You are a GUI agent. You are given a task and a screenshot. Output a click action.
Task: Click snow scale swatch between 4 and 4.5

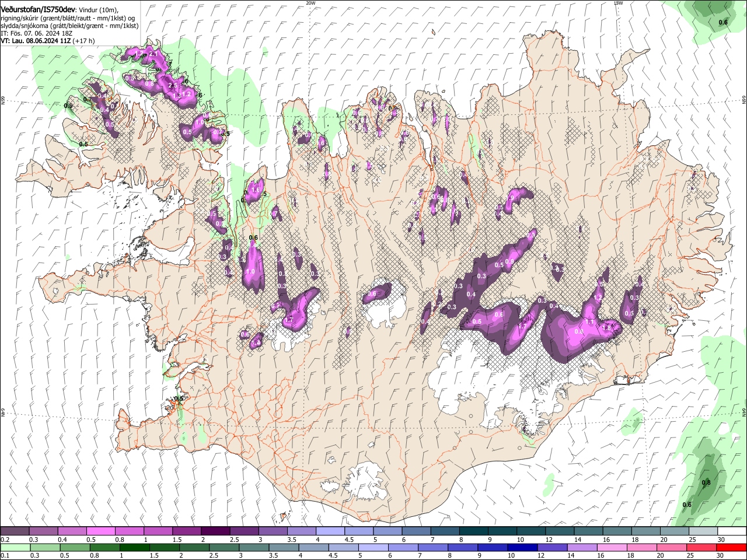coord(330,531)
